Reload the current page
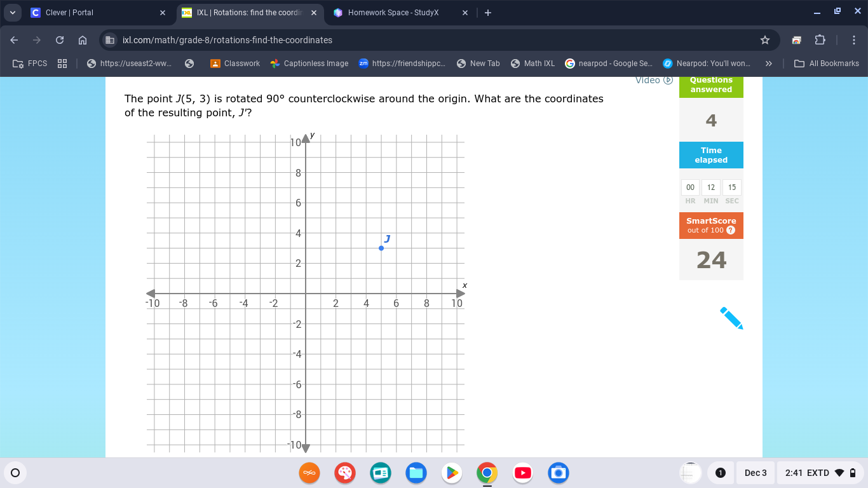The image size is (868, 488). (x=60, y=40)
